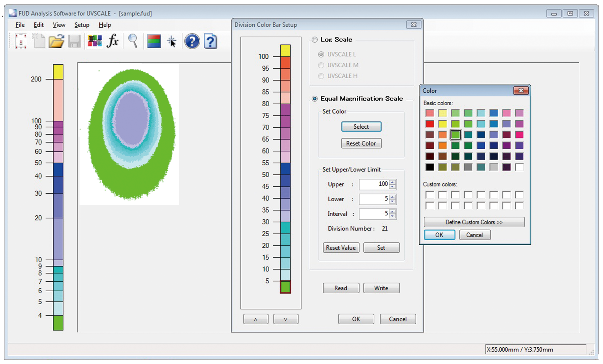
Task: Click the scan sheet calibration icon
Action: pyautogui.click(x=21, y=41)
